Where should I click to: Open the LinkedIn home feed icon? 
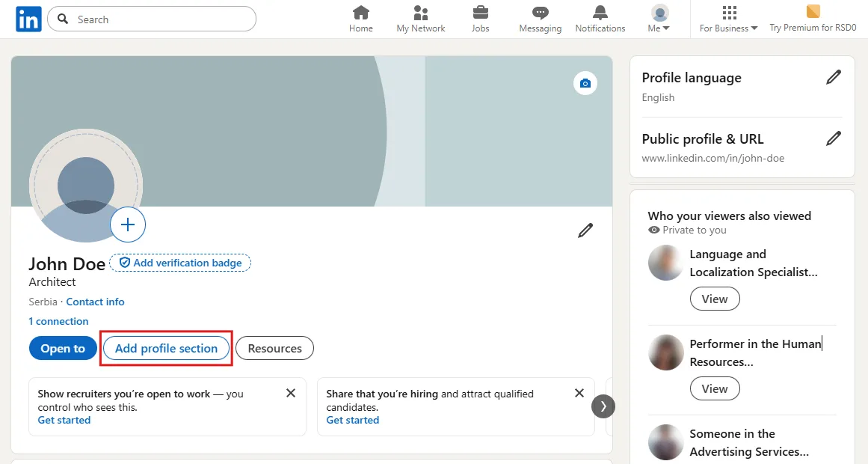click(361, 13)
